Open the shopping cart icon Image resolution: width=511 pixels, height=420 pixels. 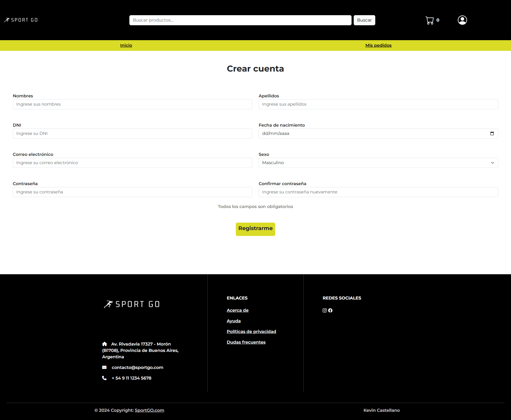[x=430, y=20]
